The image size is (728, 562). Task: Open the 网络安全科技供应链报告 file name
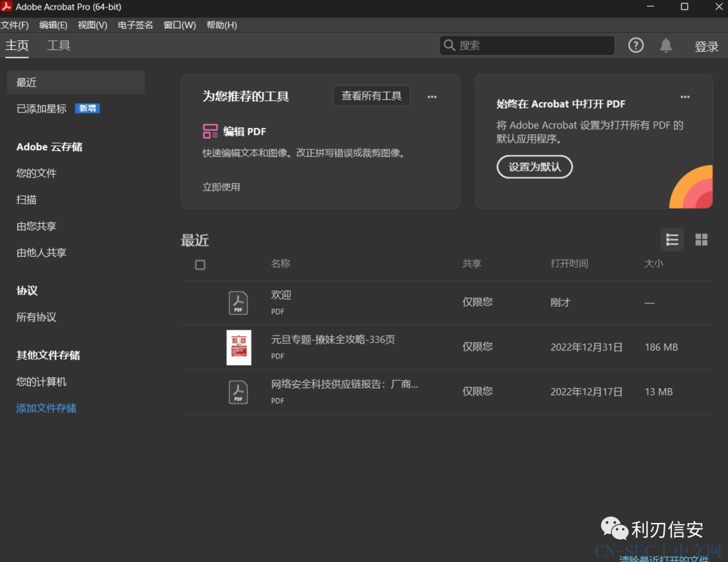coord(344,384)
